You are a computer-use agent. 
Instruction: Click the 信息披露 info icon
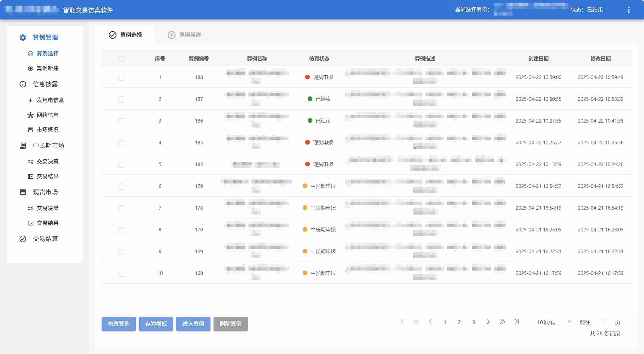point(23,84)
